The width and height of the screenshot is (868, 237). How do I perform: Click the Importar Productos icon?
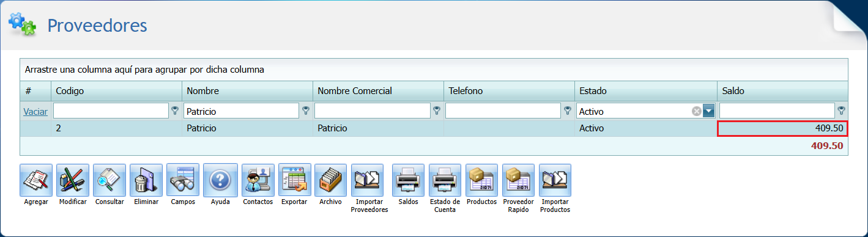pos(555,180)
